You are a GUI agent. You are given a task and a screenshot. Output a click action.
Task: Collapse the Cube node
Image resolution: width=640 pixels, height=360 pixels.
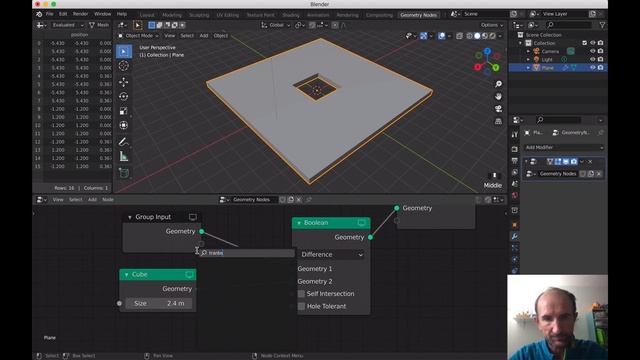coord(127,275)
